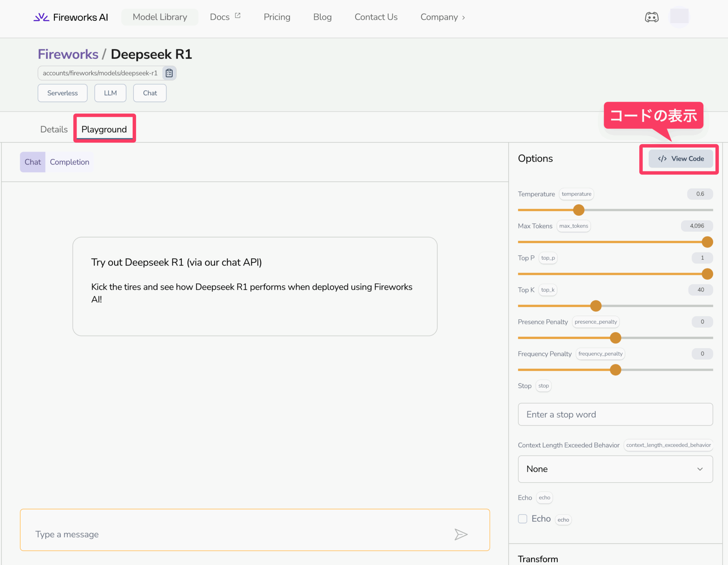Open the Playground tab

(x=104, y=130)
